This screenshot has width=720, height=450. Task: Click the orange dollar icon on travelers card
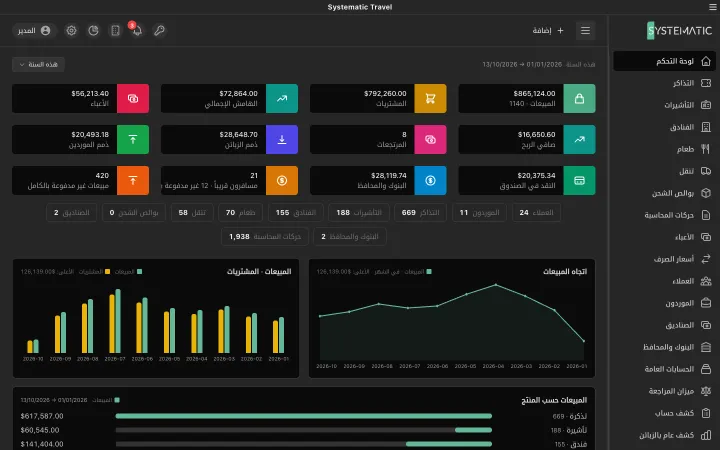click(x=282, y=180)
